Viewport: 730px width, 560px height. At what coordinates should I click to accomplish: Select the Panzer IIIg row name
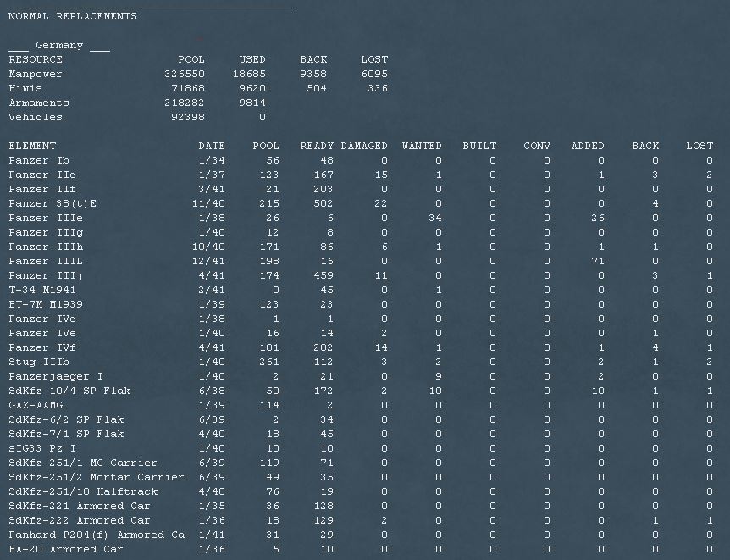coord(46,232)
